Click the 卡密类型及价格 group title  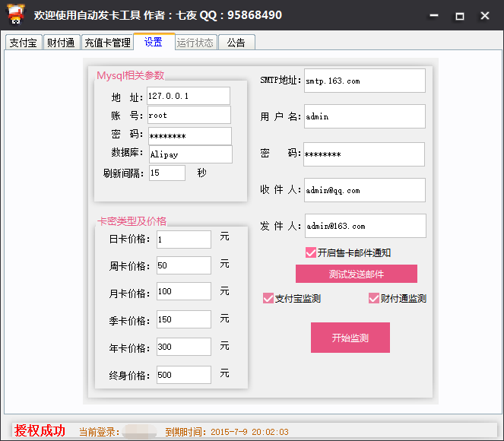click(x=132, y=221)
